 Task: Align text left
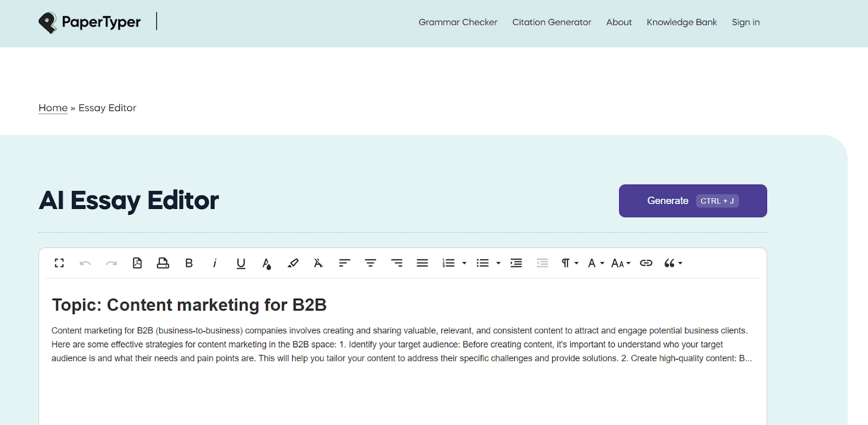[x=344, y=263]
